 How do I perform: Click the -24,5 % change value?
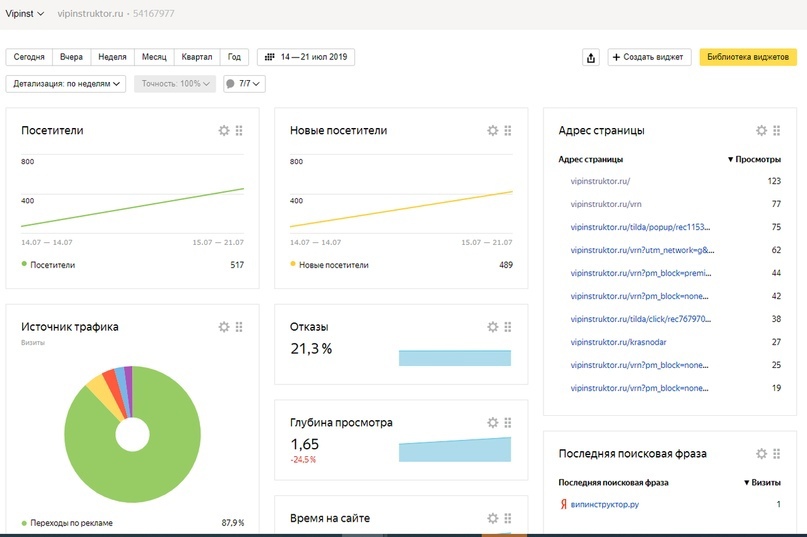(x=303, y=459)
